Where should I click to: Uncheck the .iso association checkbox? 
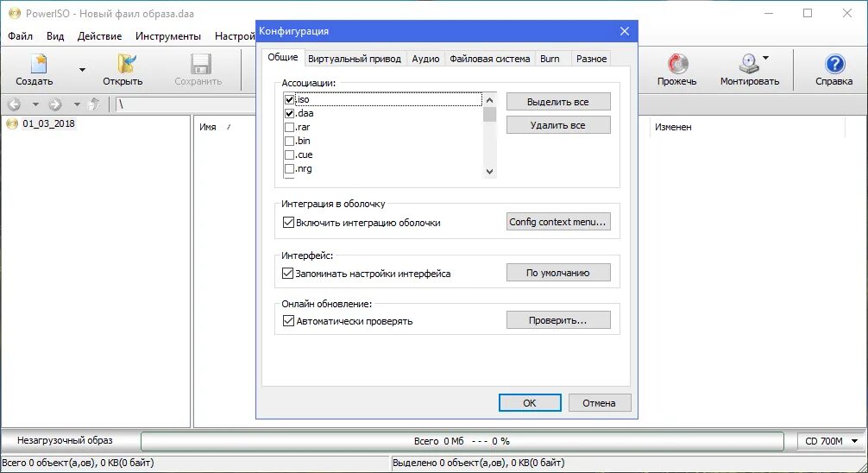point(289,100)
